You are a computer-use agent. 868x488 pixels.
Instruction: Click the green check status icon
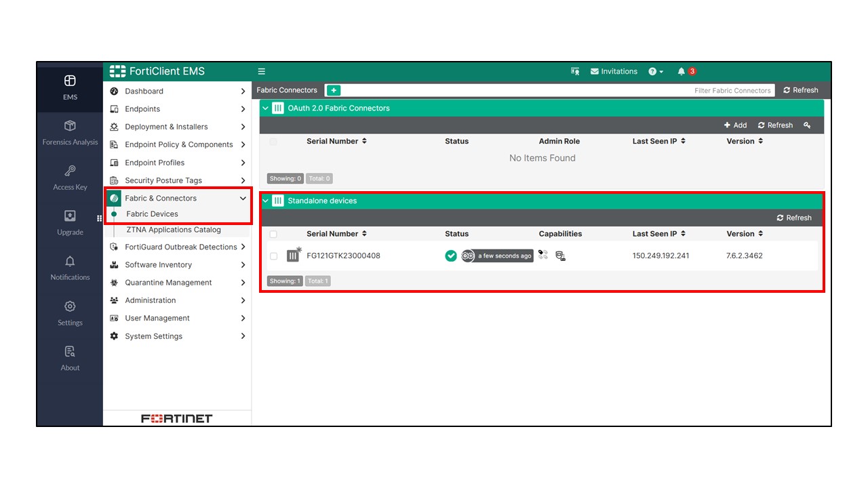click(x=451, y=256)
